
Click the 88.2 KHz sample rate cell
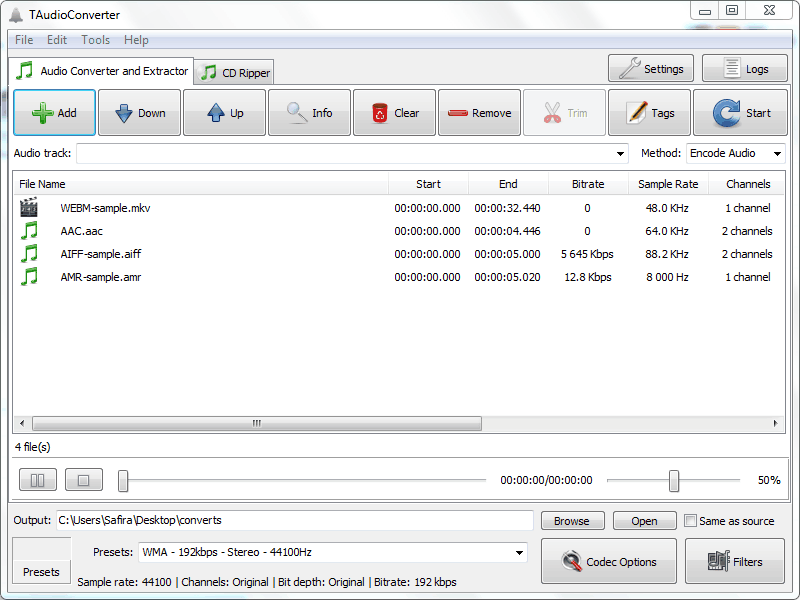point(667,254)
